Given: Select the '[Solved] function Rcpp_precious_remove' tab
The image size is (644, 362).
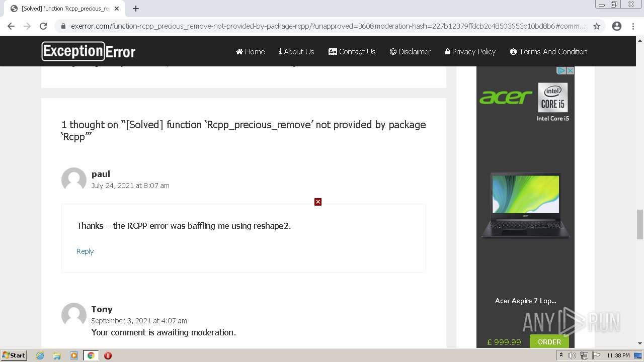Looking at the screenshot, I should click(x=64, y=9).
